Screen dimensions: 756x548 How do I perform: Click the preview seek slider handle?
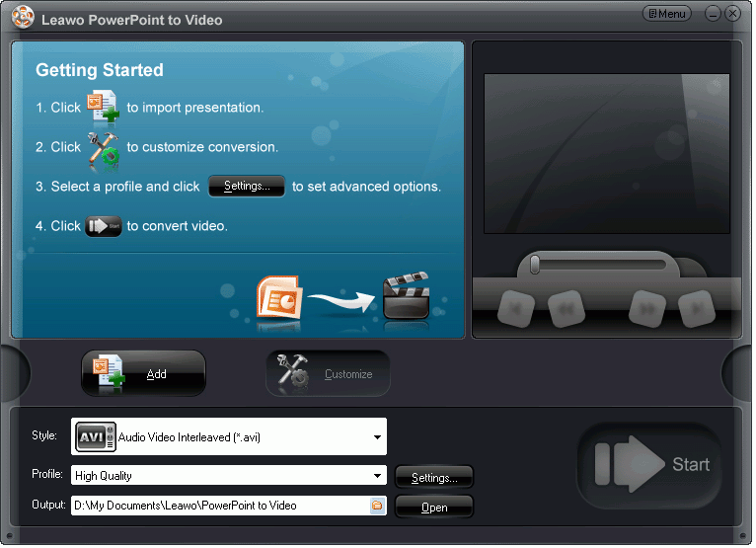tap(534, 265)
